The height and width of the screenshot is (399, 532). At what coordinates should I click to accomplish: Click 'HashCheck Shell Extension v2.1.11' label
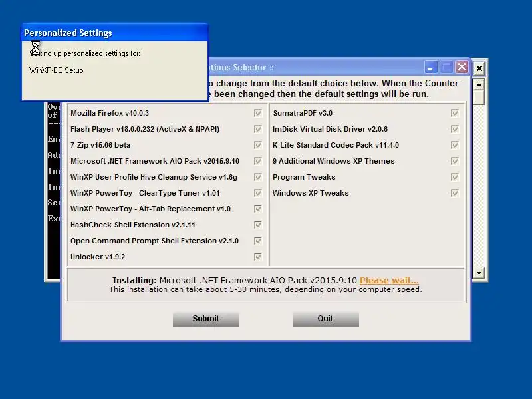[132, 225]
